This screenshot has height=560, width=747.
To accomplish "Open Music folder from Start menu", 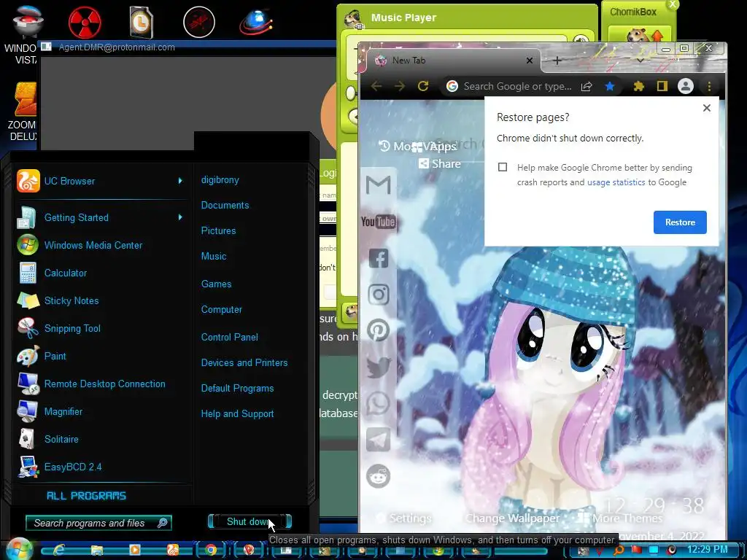I will pos(214,256).
